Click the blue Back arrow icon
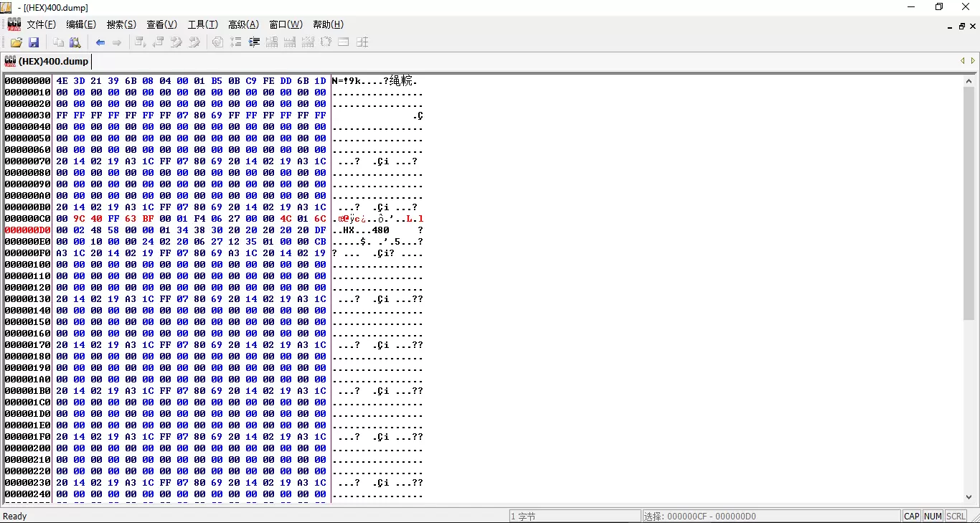Viewport: 980px width, 523px height. (x=100, y=42)
